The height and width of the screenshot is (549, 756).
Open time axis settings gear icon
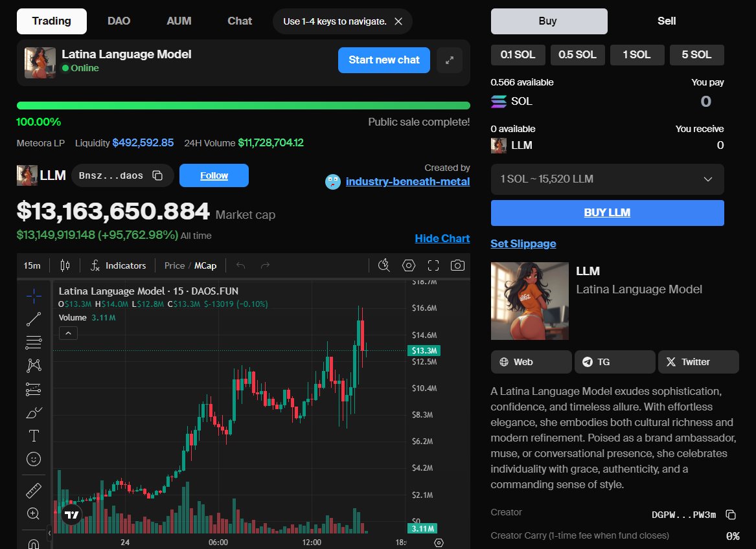pyautogui.click(x=439, y=543)
